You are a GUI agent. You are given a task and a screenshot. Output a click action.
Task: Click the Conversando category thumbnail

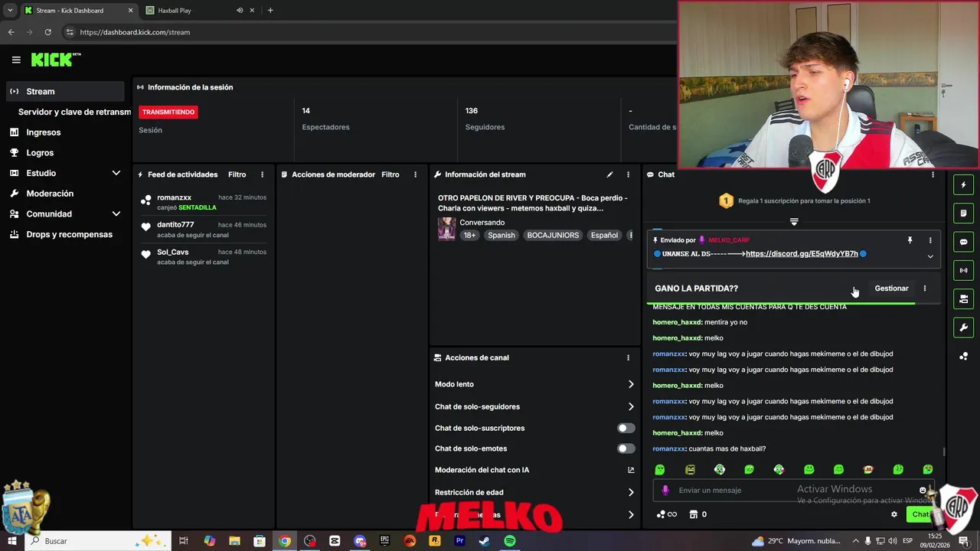point(446,229)
